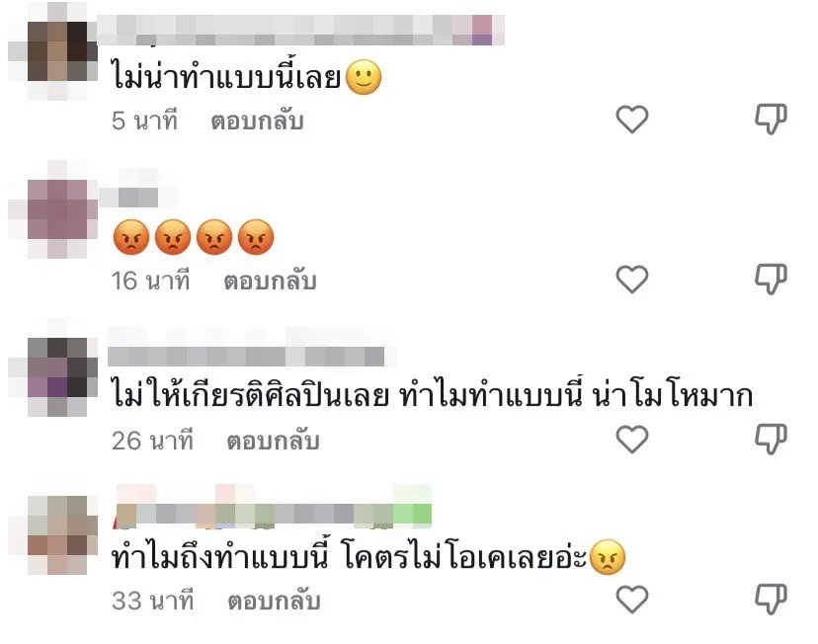Like the 33-minute-old comment

[x=631, y=600]
